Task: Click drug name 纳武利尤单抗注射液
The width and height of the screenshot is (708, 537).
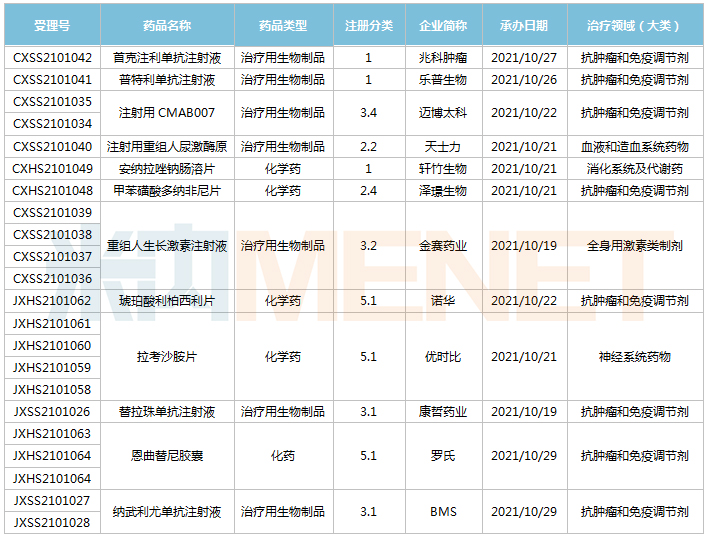Action: 167,512
